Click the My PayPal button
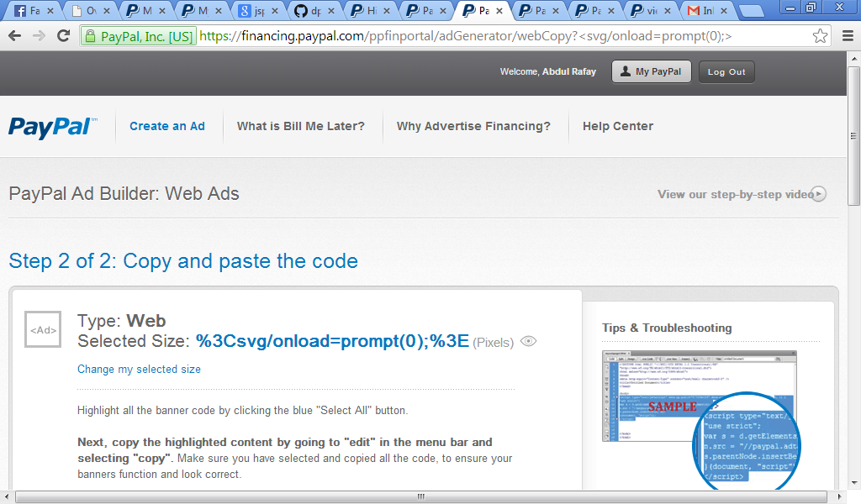This screenshot has width=861, height=504. pos(652,72)
